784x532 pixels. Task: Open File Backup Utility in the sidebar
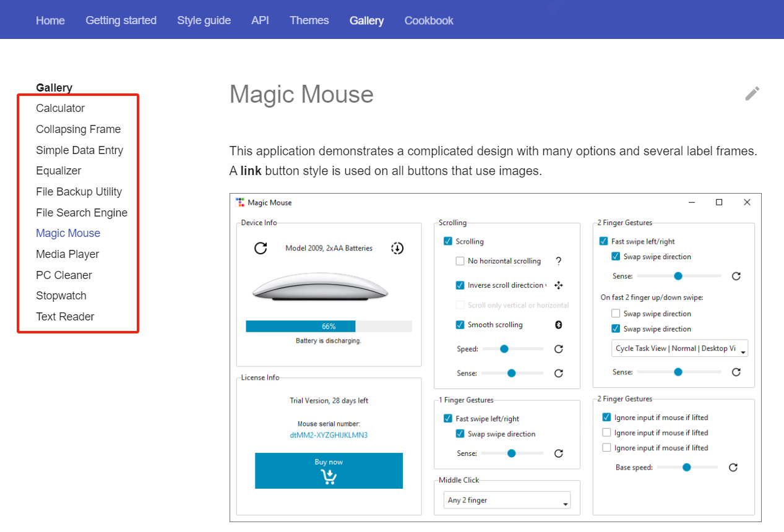(x=79, y=192)
